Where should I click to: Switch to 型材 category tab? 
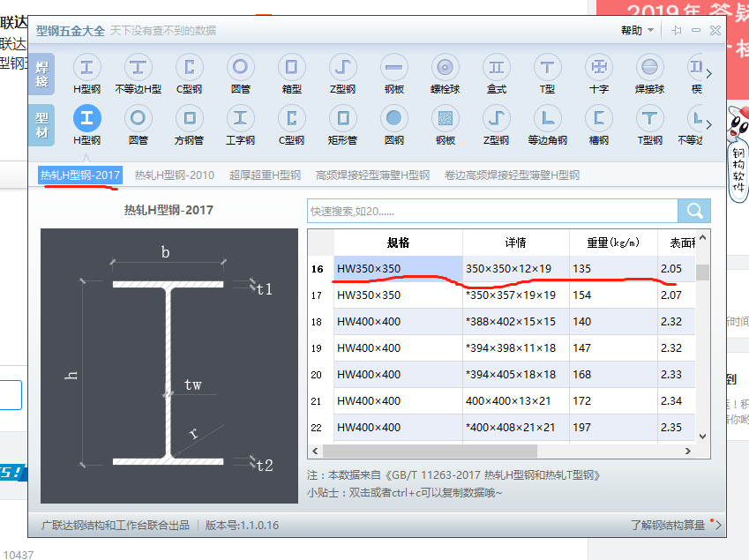click(41, 125)
